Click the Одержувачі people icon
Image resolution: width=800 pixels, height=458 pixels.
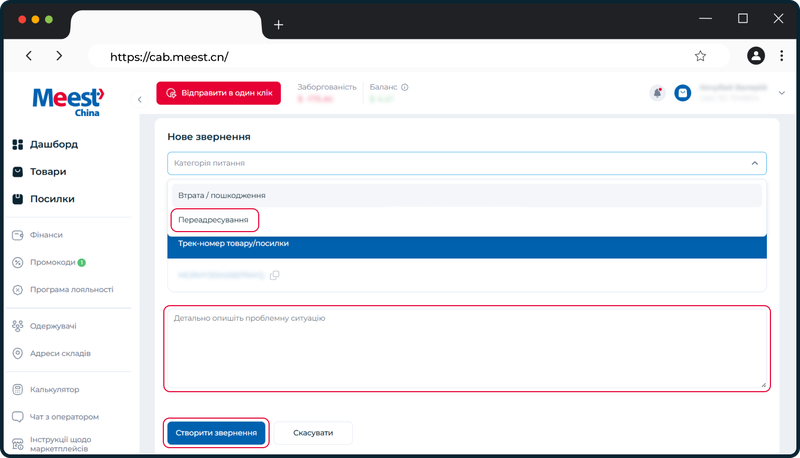click(17, 326)
